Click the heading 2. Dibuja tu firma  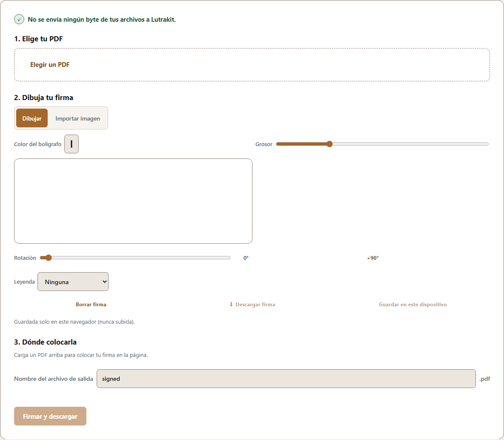click(x=44, y=98)
